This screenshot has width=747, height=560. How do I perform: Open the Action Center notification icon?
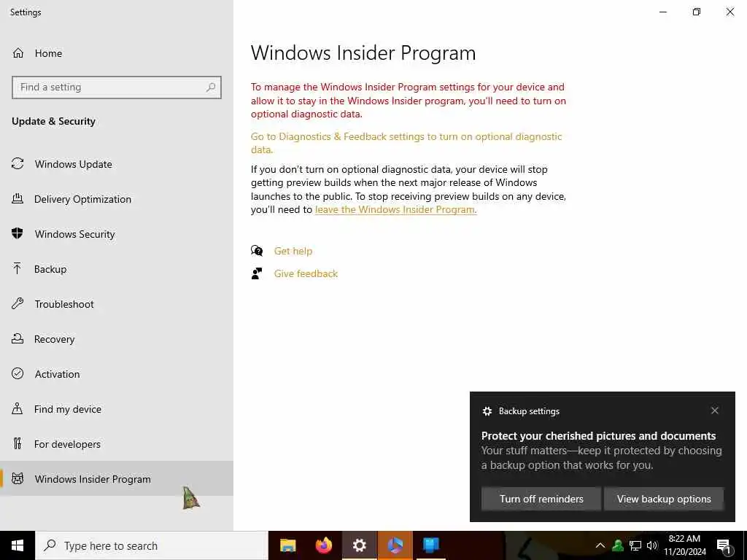pyautogui.click(x=723, y=546)
